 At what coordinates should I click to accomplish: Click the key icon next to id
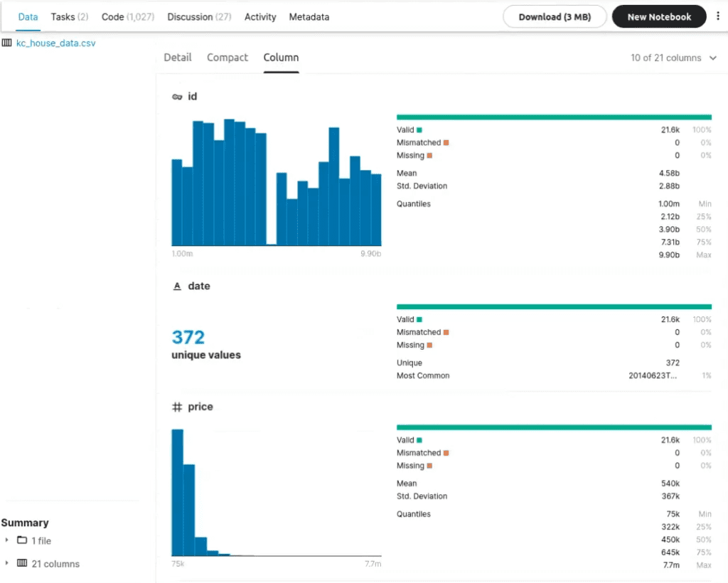click(177, 97)
